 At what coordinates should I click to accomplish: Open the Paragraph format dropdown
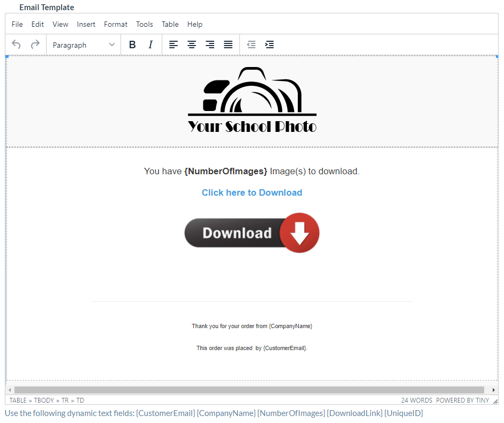click(84, 45)
